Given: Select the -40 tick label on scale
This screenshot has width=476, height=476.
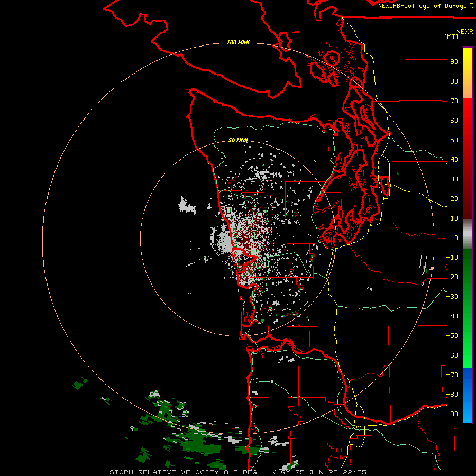Looking at the screenshot, I should coord(452,316).
